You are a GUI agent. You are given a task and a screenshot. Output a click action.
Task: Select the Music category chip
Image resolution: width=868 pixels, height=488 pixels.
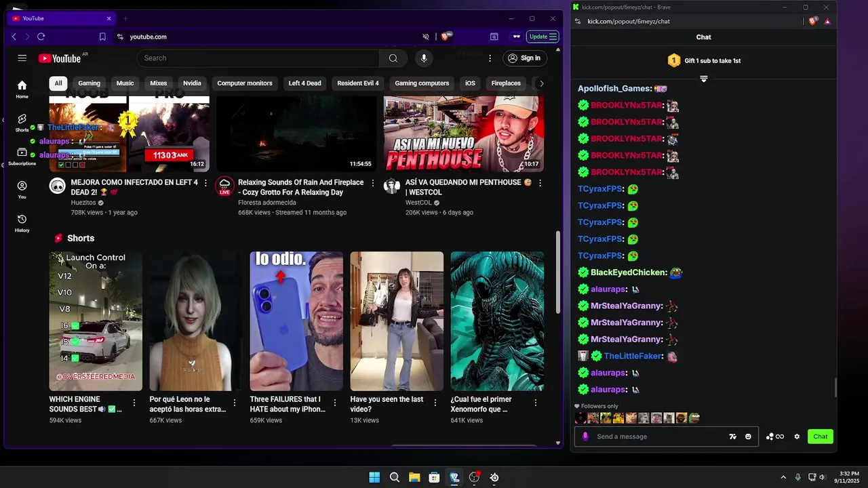click(x=125, y=83)
